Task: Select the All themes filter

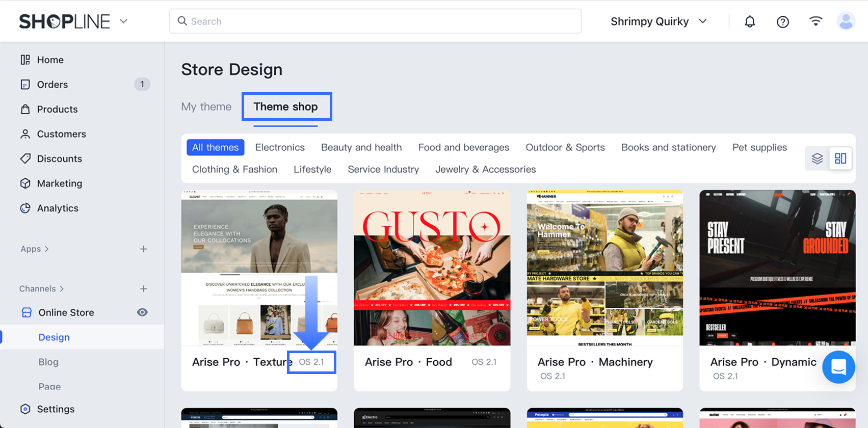Action: click(x=215, y=147)
